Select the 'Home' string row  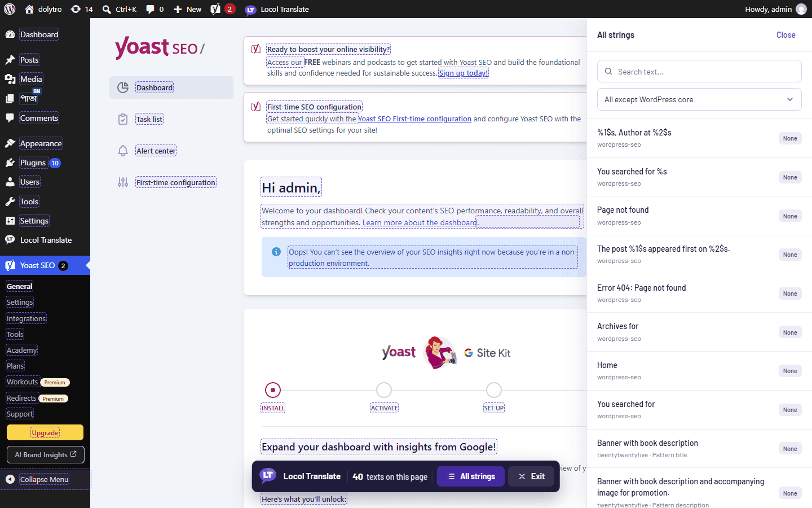tap(699, 371)
